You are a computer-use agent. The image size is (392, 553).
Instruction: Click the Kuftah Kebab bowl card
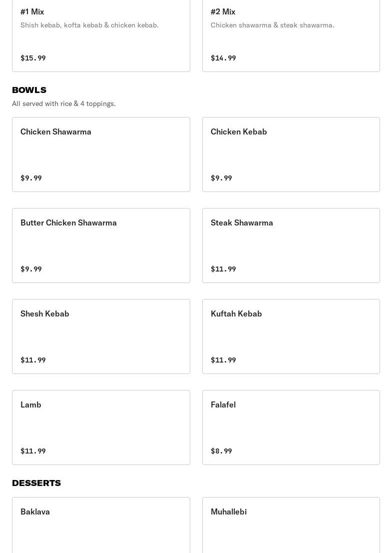coord(291,336)
